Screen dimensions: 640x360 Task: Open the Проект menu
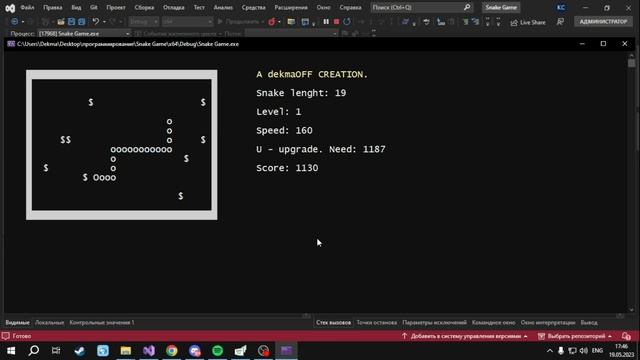(x=116, y=7)
